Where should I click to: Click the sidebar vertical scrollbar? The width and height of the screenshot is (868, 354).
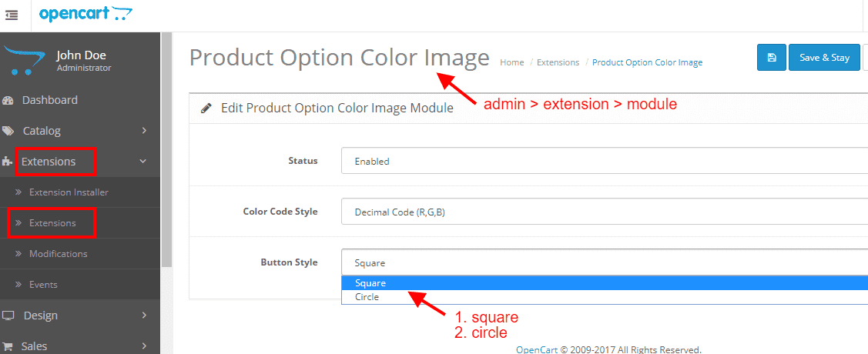click(166, 149)
